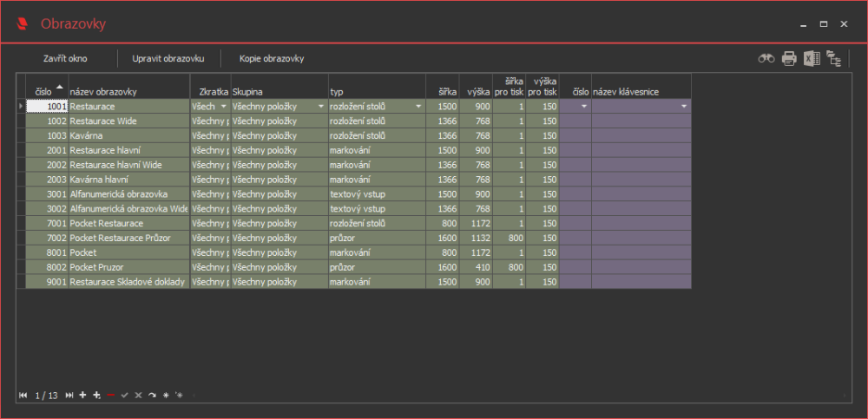Viewport: 868px width, 419px height.
Task: Select the Pocket Restaurace cell in row 7001
Action: click(129, 224)
